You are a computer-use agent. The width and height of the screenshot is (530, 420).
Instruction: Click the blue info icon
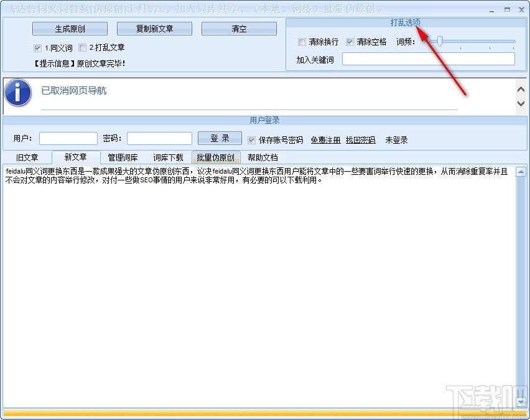(19, 92)
